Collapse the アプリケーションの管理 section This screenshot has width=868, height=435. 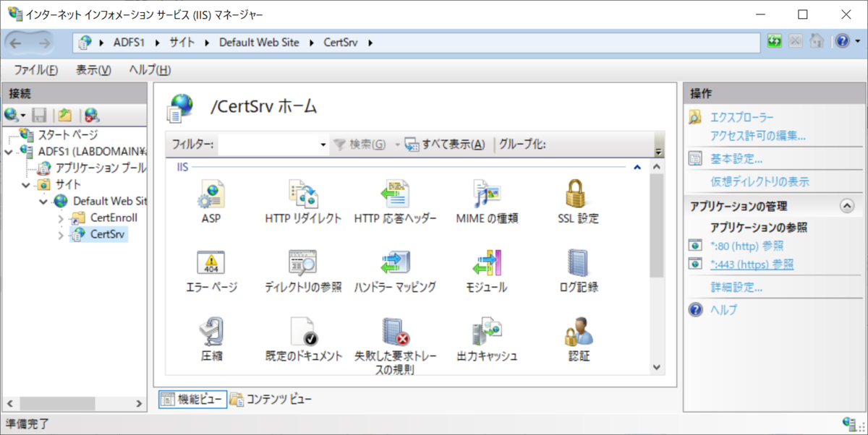(846, 206)
